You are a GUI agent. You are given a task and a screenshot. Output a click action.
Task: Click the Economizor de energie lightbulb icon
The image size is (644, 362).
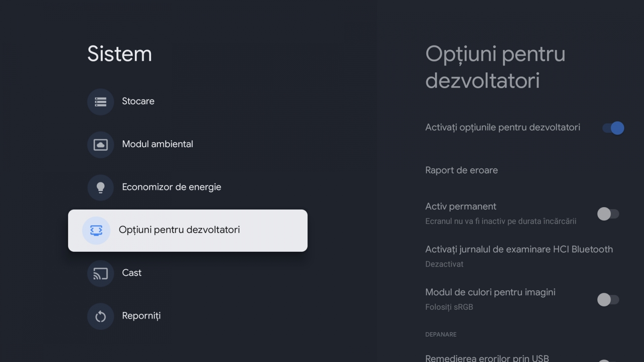click(x=101, y=187)
